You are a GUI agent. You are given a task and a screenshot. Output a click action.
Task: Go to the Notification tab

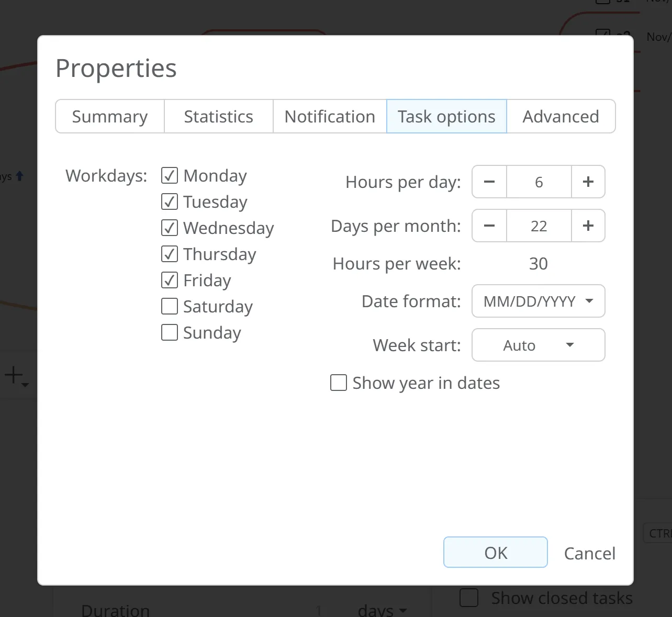[x=330, y=117]
